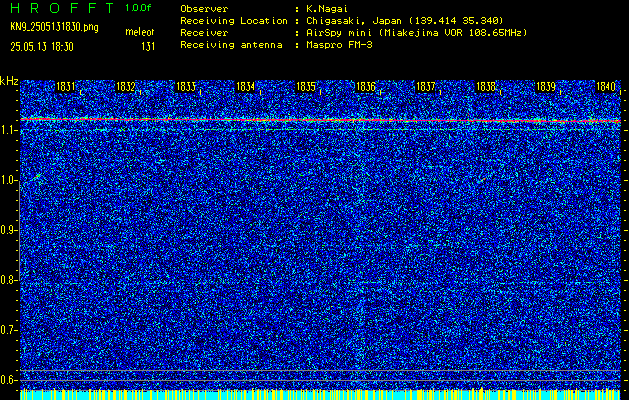The height and width of the screenshot is (400, 629).
Task: Click the red carrier signal line
Action: (x=321, y=120)
